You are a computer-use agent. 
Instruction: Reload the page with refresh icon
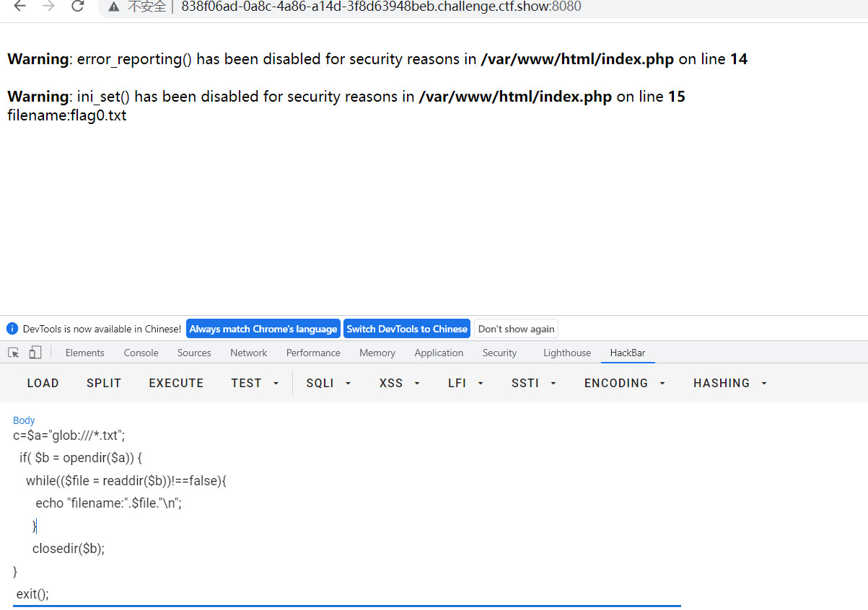[78, 6]
